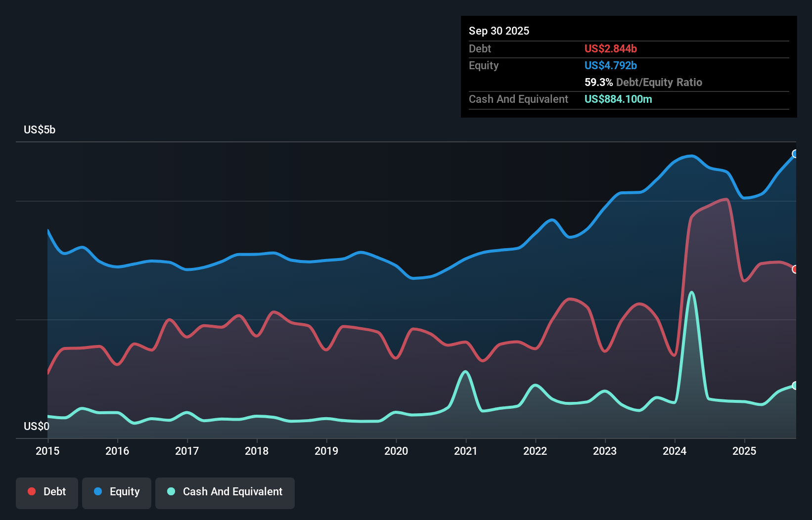Screen dimensions: 812x520
Task: Click the 2020 x-axis label
Action: tap(396, 451)
